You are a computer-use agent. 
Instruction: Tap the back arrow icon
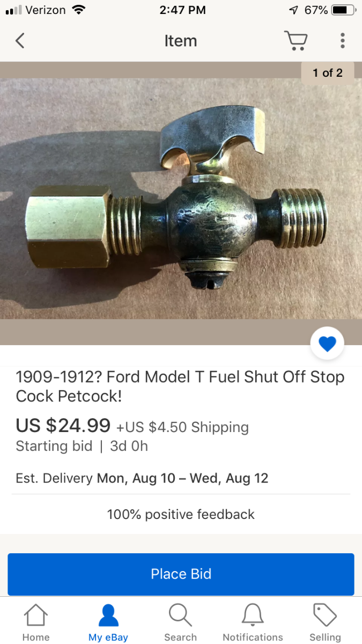20,41
